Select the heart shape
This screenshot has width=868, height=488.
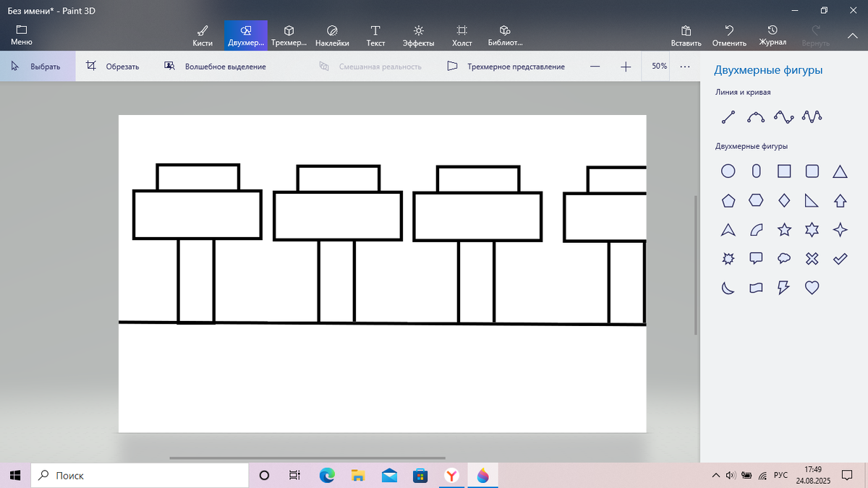(x=812, y=288)
